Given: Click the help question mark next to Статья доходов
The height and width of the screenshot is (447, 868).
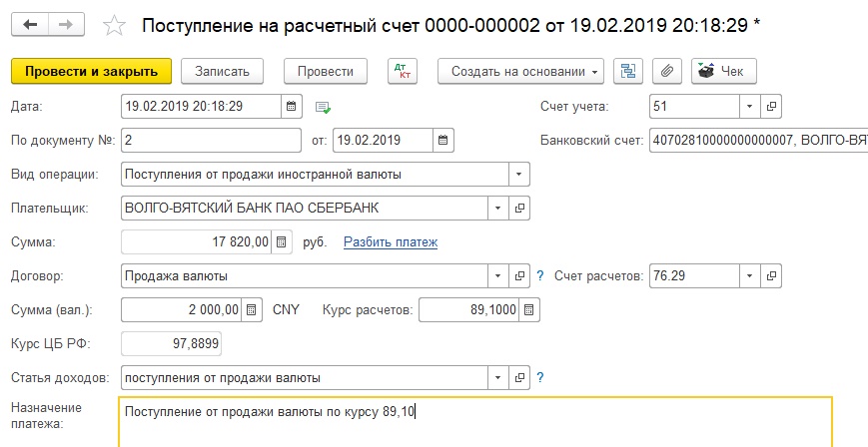Looking at the screenshot, I should (x=540, y=377).
